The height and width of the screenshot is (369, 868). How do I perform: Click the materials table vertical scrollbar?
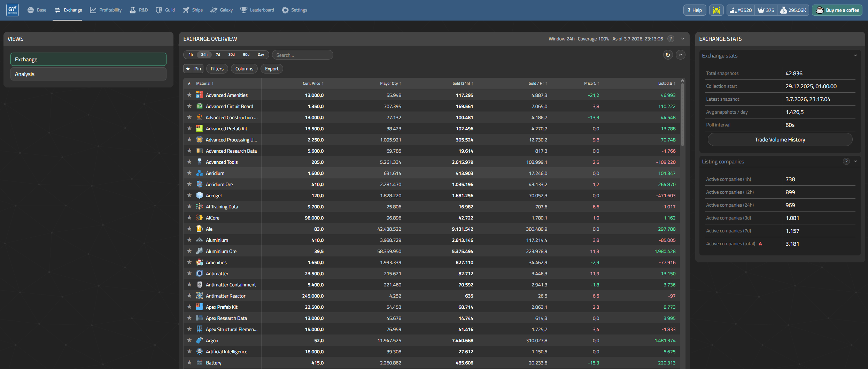682,115
